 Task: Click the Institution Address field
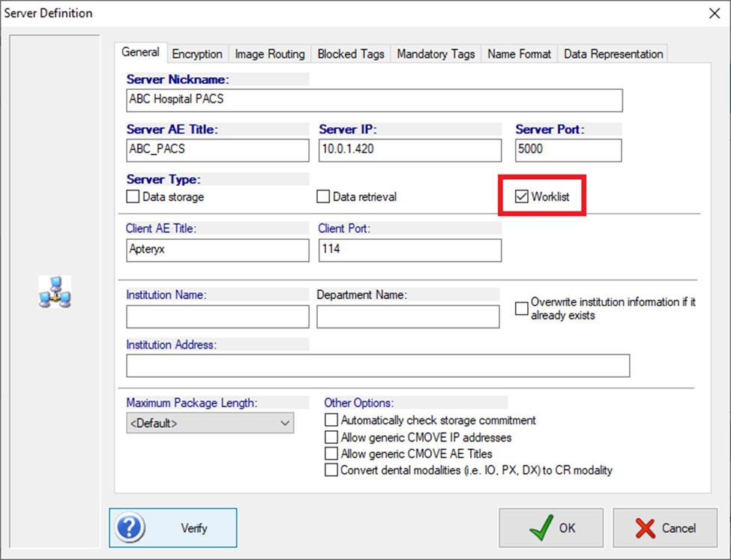(378, 366)
